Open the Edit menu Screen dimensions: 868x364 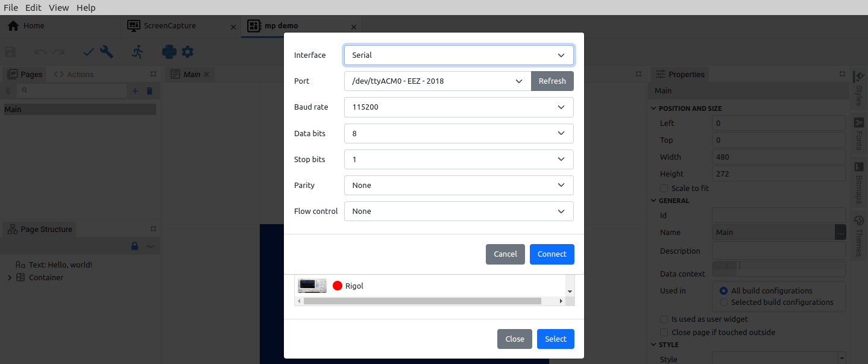point(33,8)
